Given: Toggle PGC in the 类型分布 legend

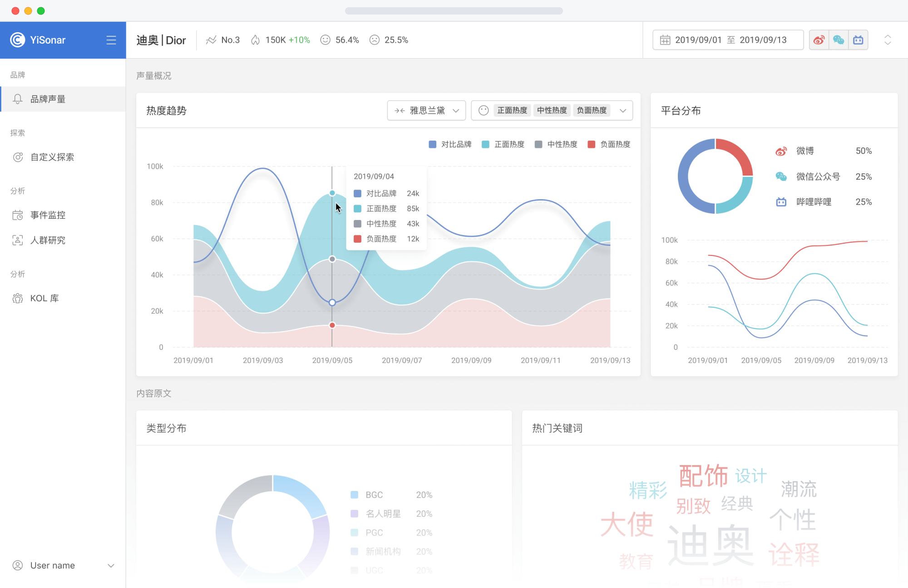Looking at the screenshot, I should 391,533.
